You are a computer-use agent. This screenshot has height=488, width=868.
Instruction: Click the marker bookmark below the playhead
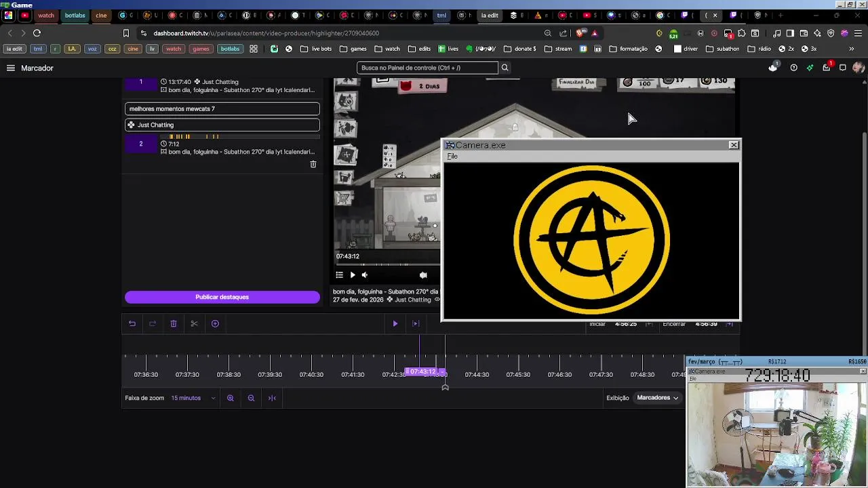(445, 387)
